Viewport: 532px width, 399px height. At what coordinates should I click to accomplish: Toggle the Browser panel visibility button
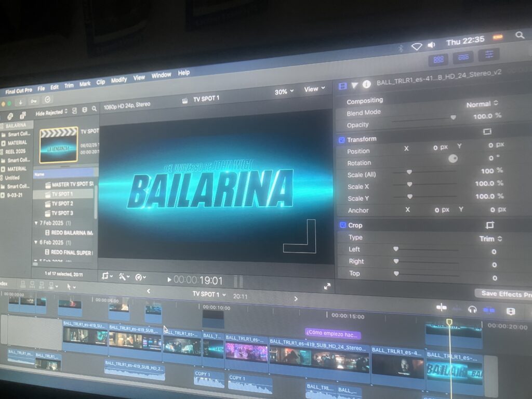(438, 60)
